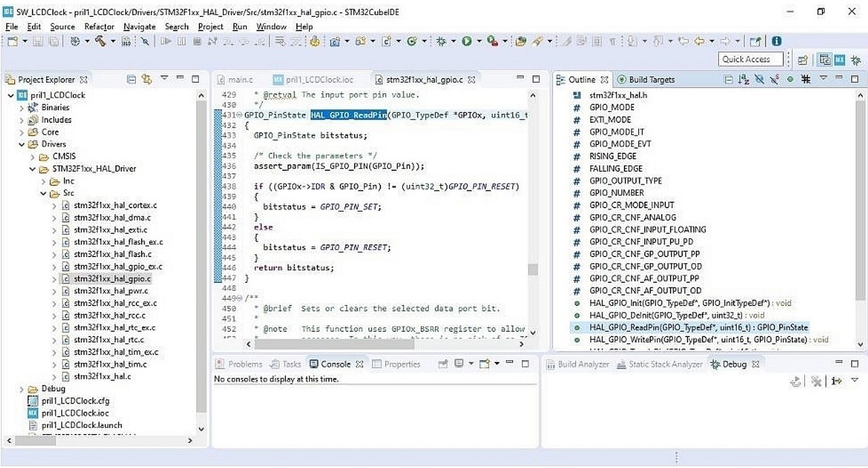Image resolution: width=868 pixels, height=468 pixels.
Task: Click the green Run button in toolbar
Action: [x=467, y=41]
